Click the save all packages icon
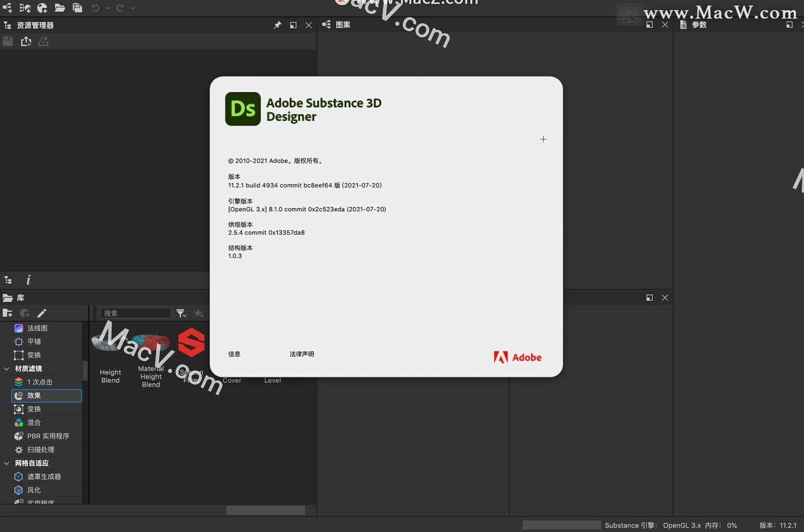Image resolution: width=804 pixels, height=532 pixels. tap(77, 8)
